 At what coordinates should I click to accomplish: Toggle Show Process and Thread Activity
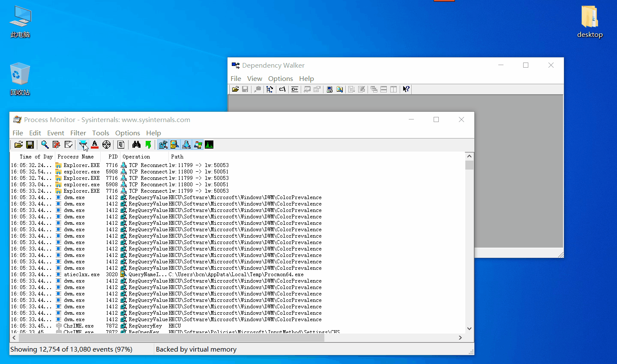click(x=198, y=145)
